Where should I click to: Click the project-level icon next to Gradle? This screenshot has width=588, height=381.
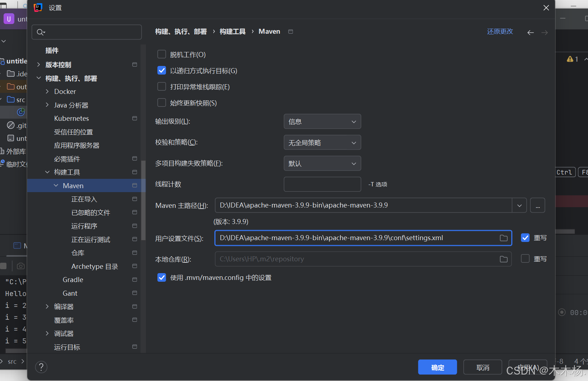(x=135, y=280)
